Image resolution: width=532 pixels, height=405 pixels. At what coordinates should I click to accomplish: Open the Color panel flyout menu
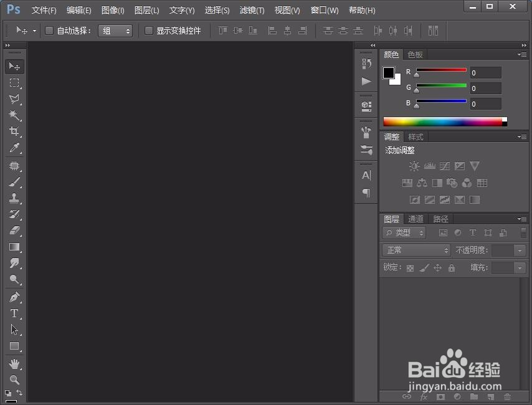point(522,54)
